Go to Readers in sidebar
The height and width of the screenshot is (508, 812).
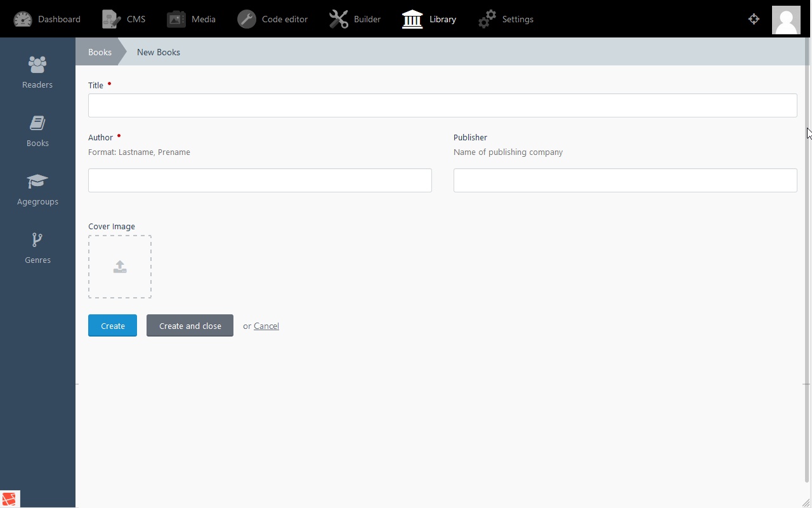click(37, 72)
